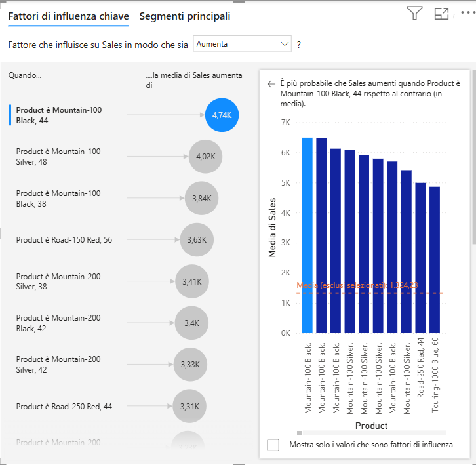Enable Mostra solo i valori che sono fattori checkbox
476x465 pixels.
(x=273, y=445)
